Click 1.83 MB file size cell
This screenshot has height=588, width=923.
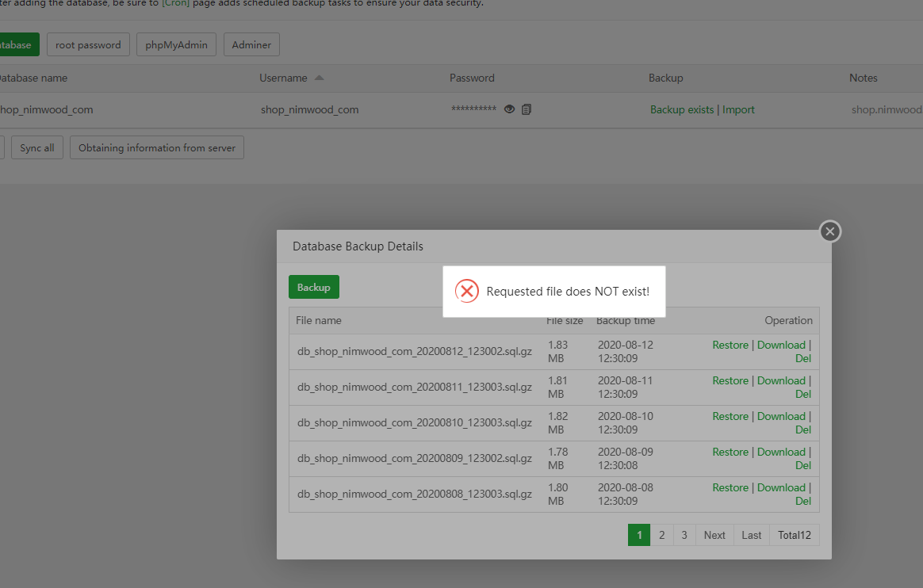tap(557, 352)
